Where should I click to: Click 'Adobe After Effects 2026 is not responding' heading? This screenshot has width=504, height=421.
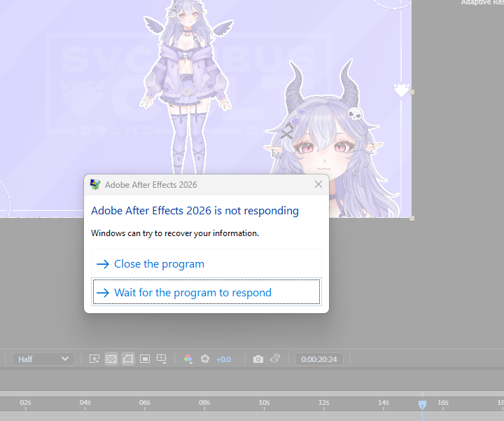click(x=195, y=211)
